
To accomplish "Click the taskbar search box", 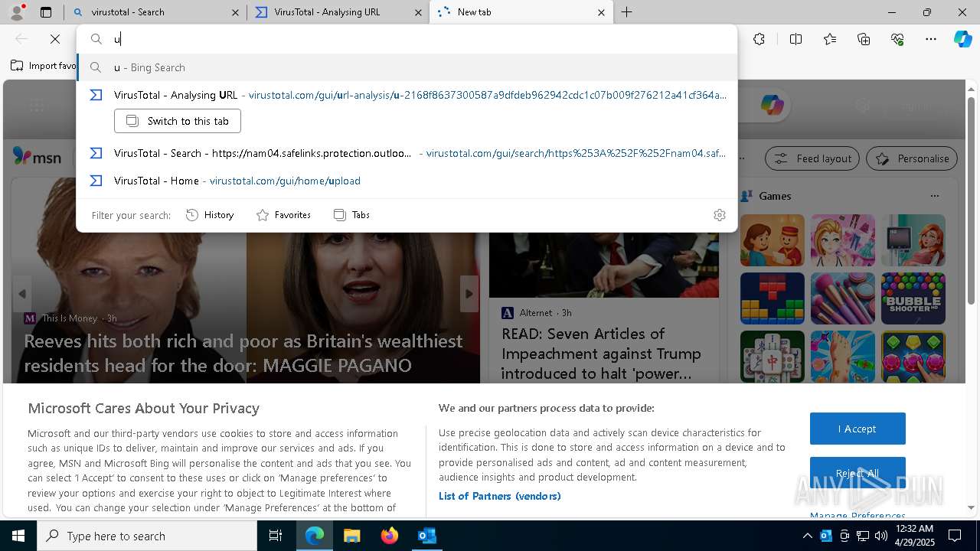I will (147, 536).
